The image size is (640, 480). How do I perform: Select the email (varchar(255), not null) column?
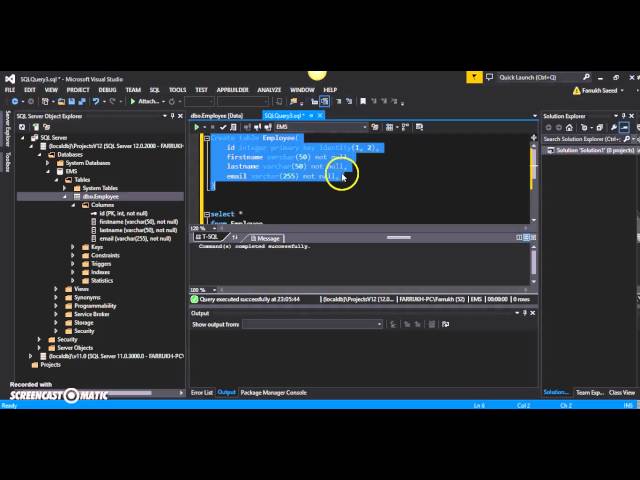click(135, 239)
